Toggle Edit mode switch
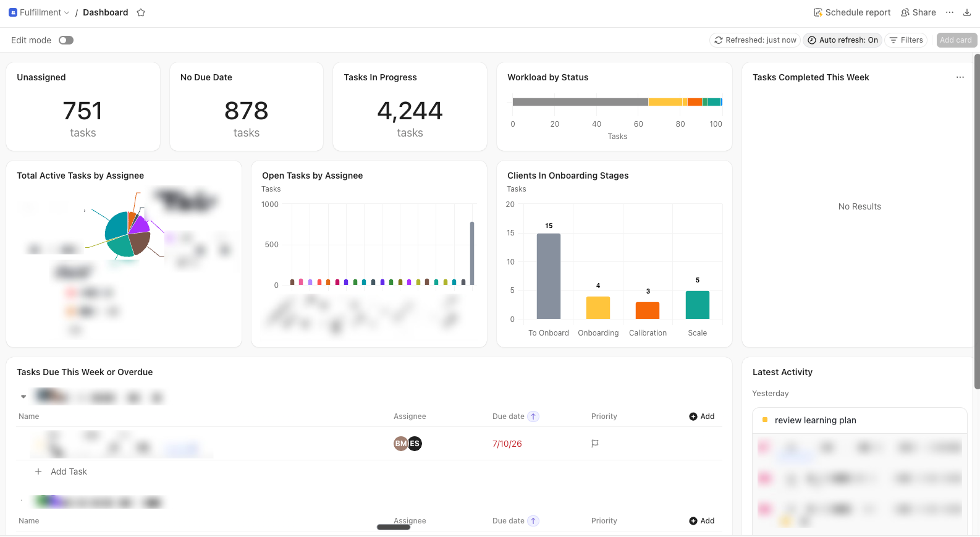This screenshot has width=980, height=537. [x=66, y=40]
